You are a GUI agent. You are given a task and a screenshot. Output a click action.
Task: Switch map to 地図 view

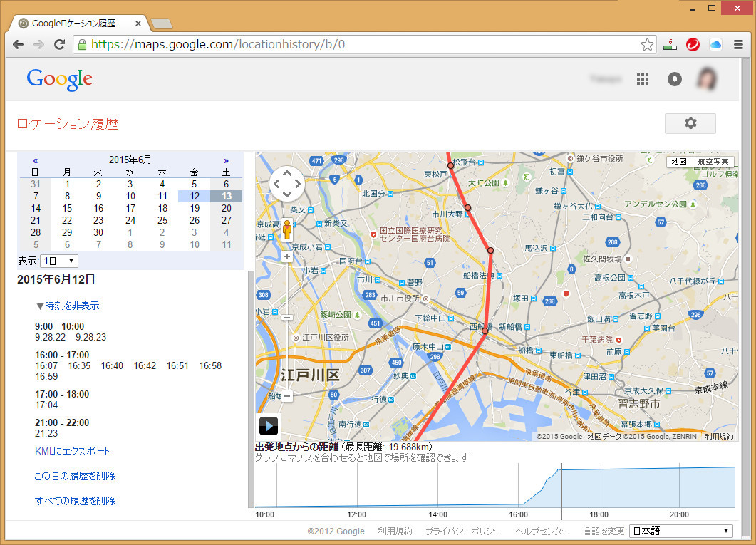click(679, 162)
